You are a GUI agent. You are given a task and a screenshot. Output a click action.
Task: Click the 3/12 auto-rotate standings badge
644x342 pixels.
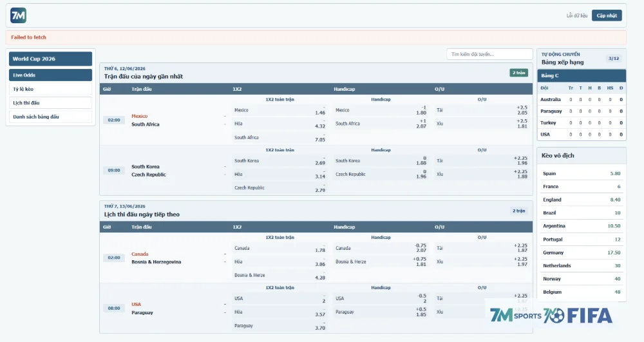point(614,59)
